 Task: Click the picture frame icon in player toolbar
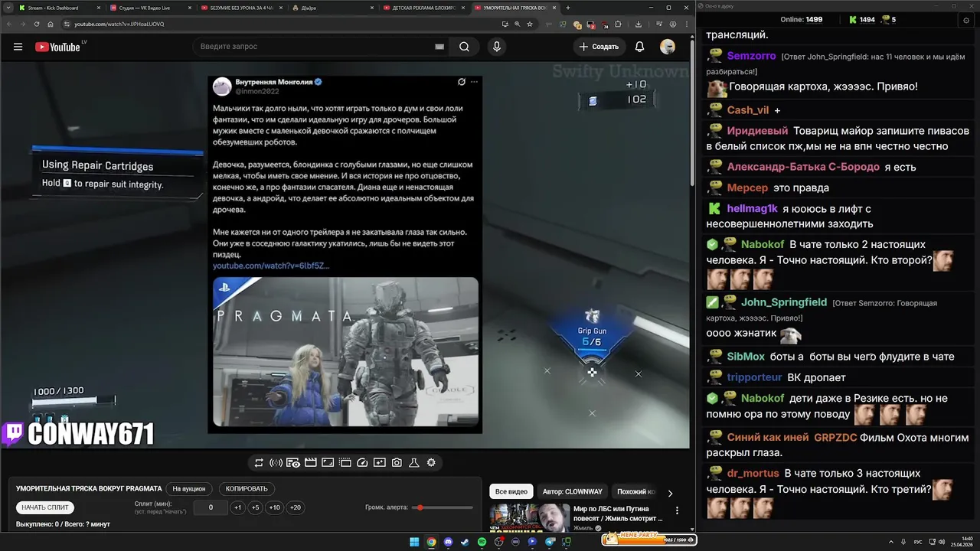point(328,462)
